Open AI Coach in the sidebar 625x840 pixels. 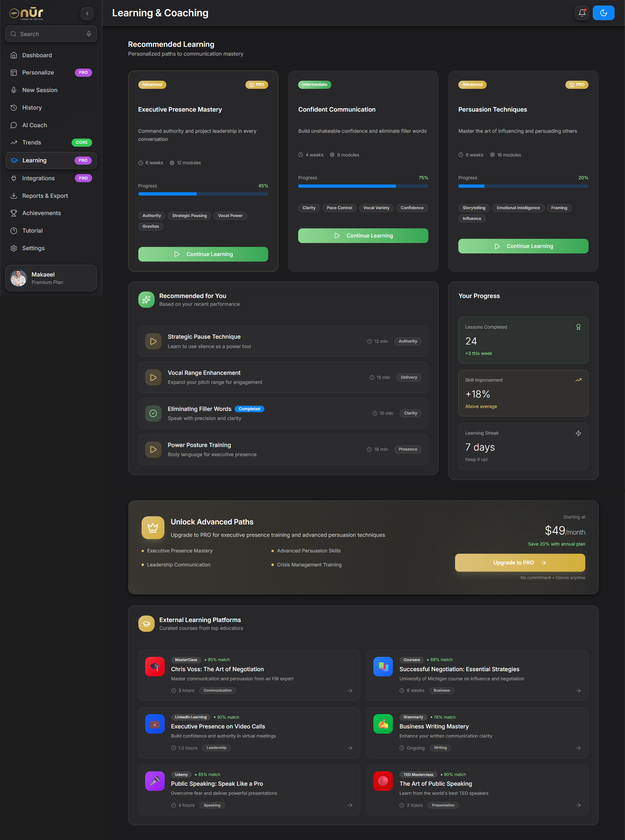[x=35, y=125]
